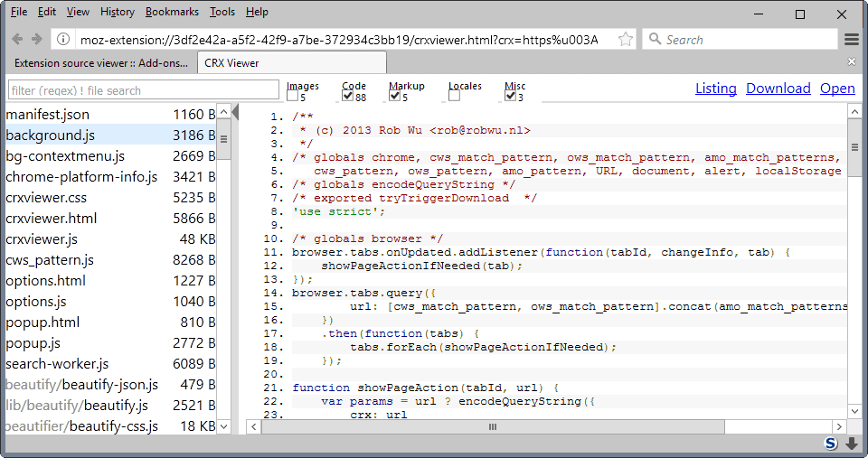Open the View menu
The image size is (868, 458).
pyautogui.click(x=78, y=12)
